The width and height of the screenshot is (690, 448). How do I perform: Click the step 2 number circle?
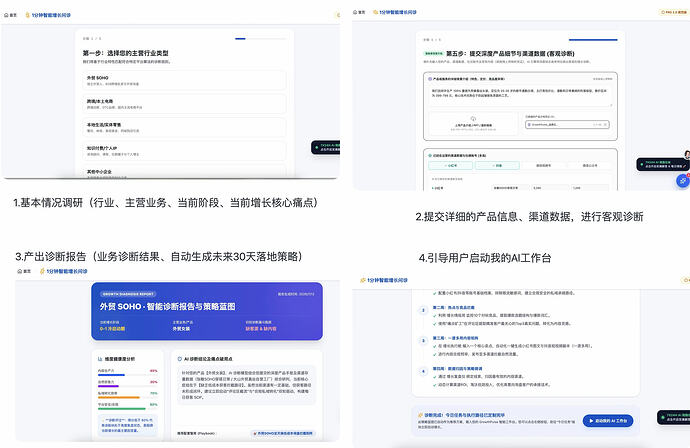(423, 311)
